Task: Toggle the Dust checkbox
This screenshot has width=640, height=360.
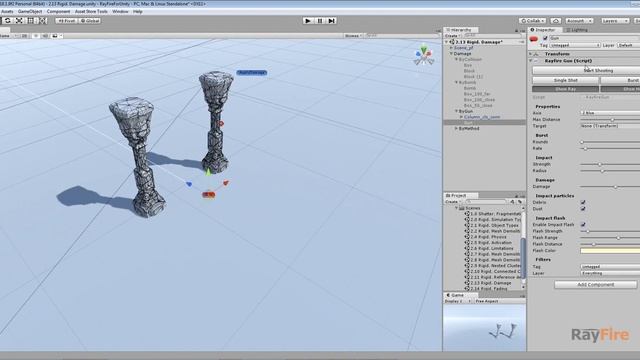Action: 583,209
